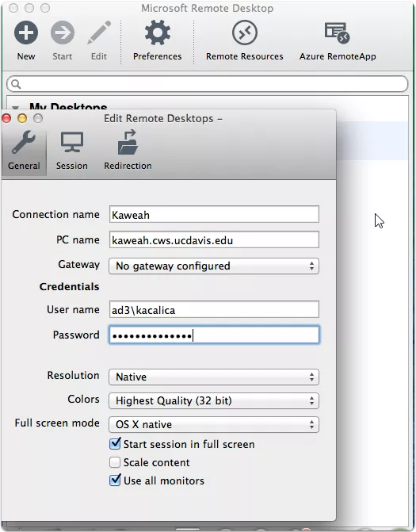
Task: Click the Edit pencil icon
Action: 99,33
